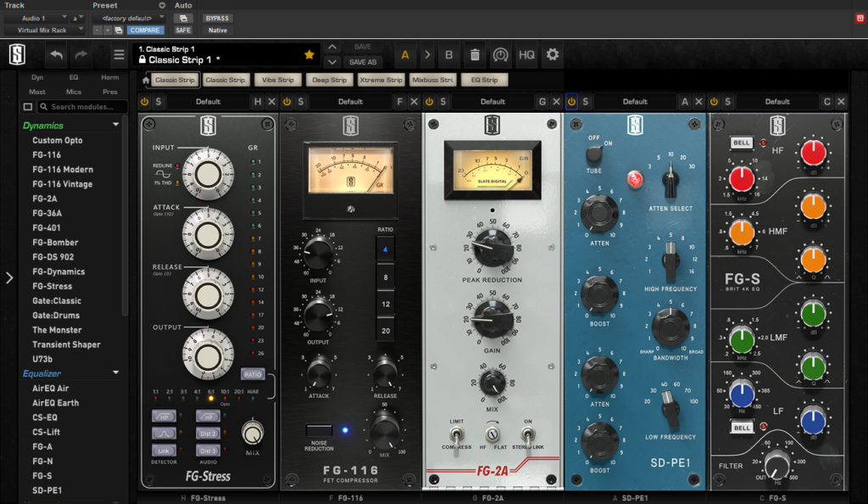Toggle the HQ mode button
868x504 pixels.
[526, 54]
